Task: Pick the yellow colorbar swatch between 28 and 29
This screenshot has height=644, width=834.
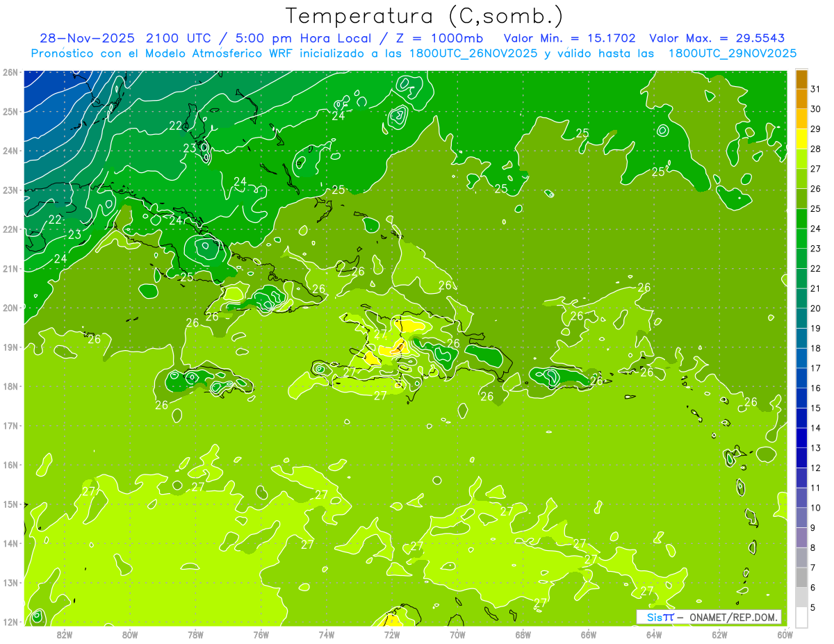Action: pyautogui.click(x=801, y=139)
